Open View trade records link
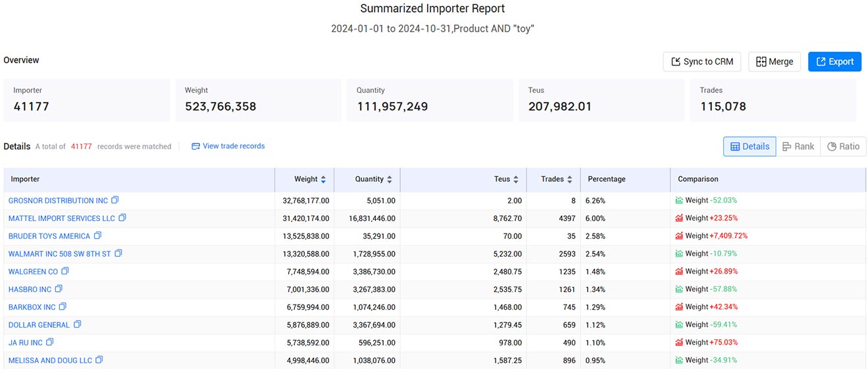Viewport: 868px width, 369px height. pyautogui.click(x=228, y=146)
